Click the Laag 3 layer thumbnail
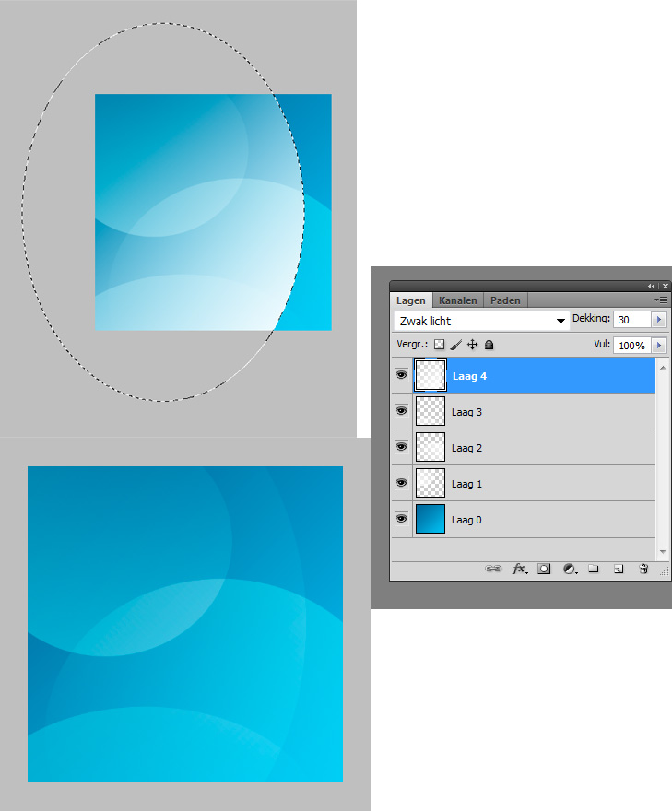Image resolution: width=672 pixels, height=811 pixels. pyautogui.click(x=430, y=411)
